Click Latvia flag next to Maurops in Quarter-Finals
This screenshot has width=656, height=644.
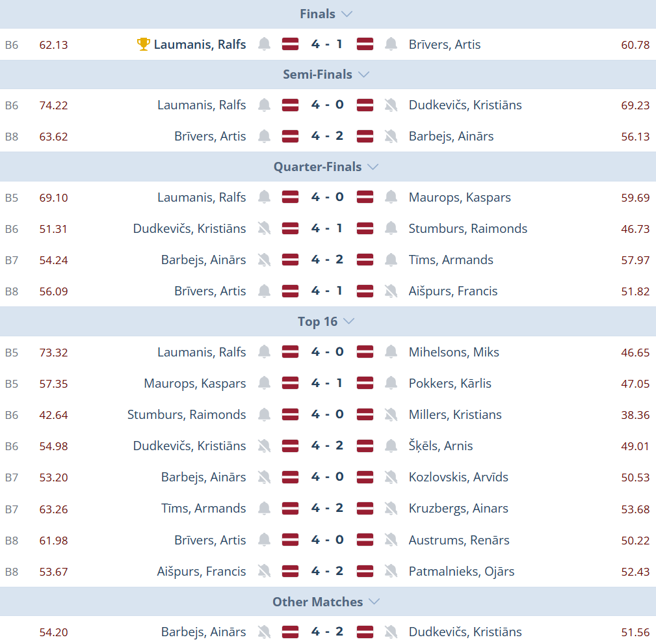pyautogui.click(x=365, y=197)
